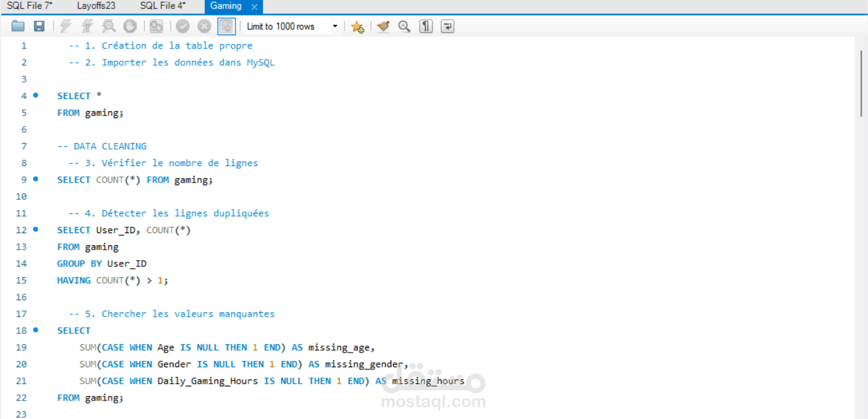Commit the transaction with the checkmark icon

tap(183, 26)
